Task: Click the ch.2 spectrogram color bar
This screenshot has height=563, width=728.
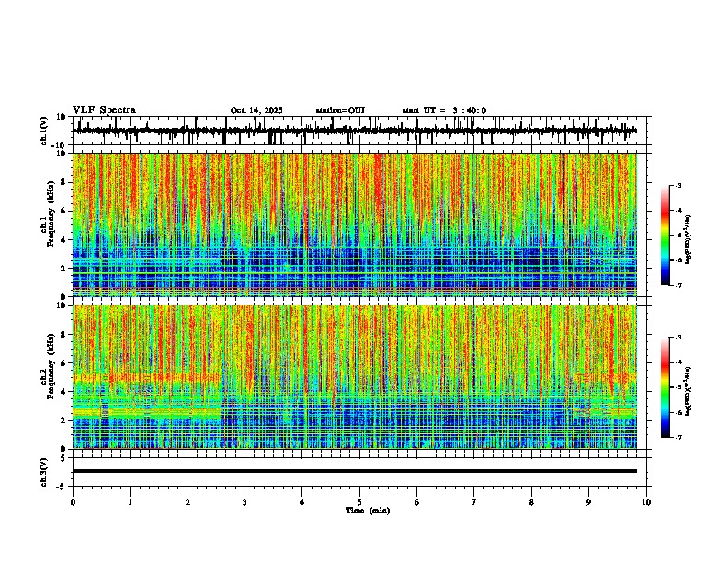Action: (x=665, y=387)
